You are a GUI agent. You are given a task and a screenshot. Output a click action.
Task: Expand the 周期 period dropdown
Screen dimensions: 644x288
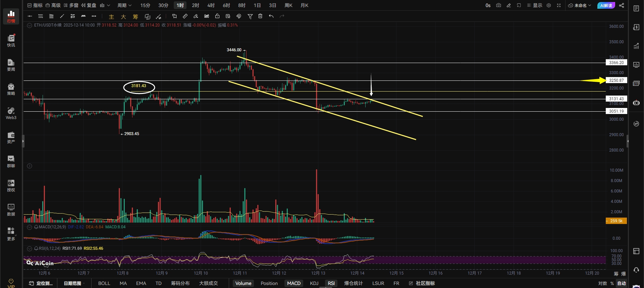point(124,5)
